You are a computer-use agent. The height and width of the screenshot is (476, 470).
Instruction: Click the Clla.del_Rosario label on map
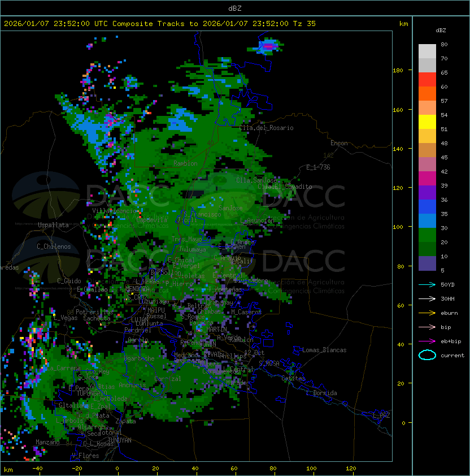[x=267, y=128]
